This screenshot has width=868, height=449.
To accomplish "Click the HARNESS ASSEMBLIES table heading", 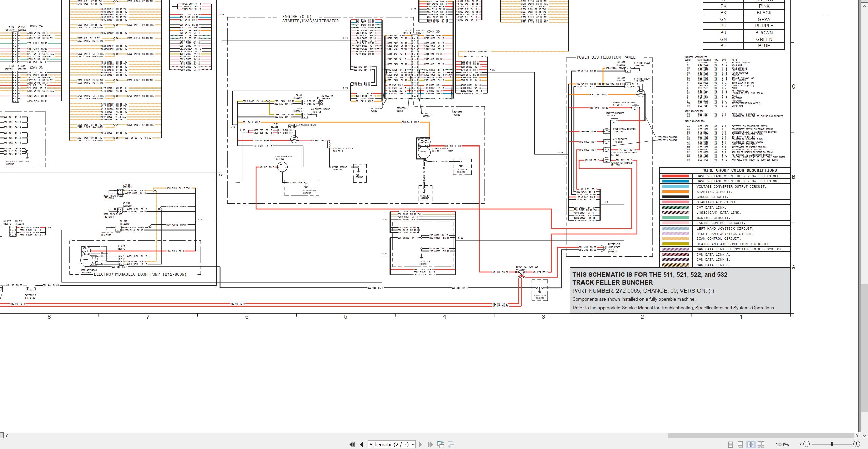I will point(695,57).
